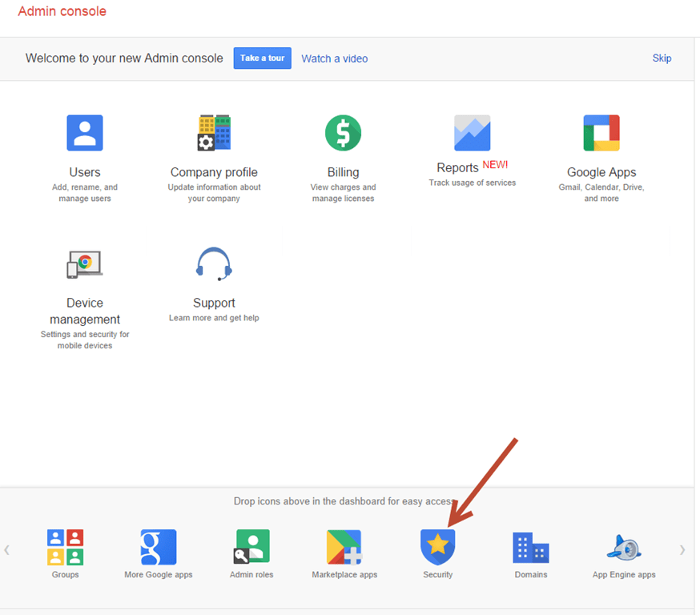Click the red NEW! badge
Image resolution: width=700 pixels, height=615 pixels.
(x=495, y=165)
